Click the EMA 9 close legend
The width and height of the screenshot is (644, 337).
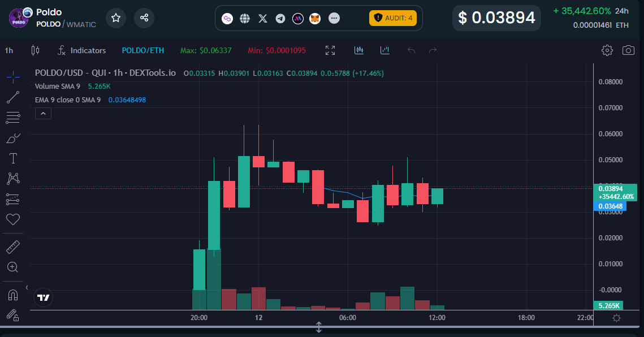tap(68, 100)
